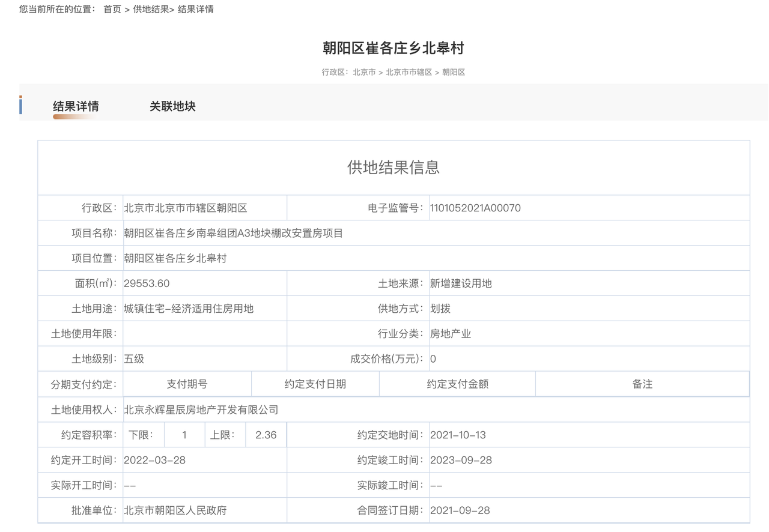Click the 供地结果信息 table heading

(394, 168)
